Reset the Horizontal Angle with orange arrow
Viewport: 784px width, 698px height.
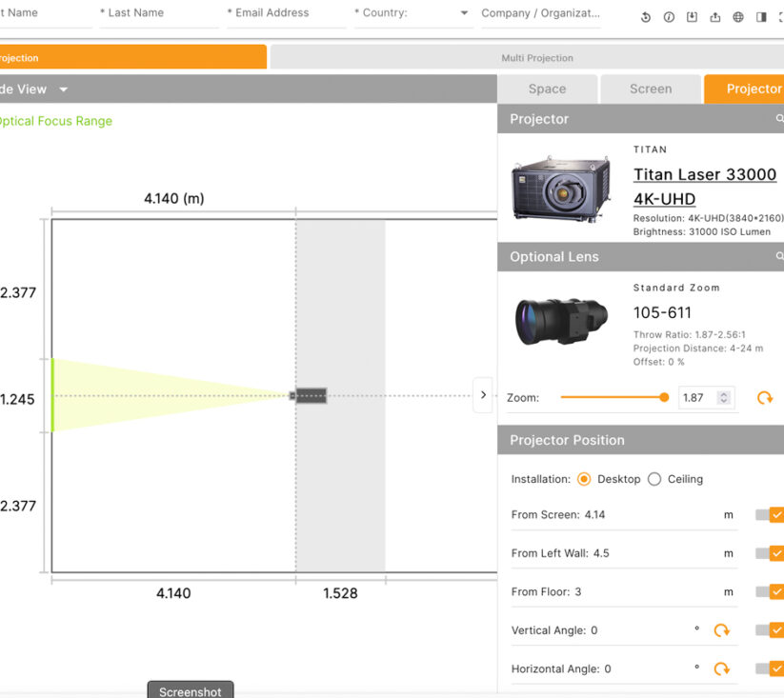coord(721,669)
